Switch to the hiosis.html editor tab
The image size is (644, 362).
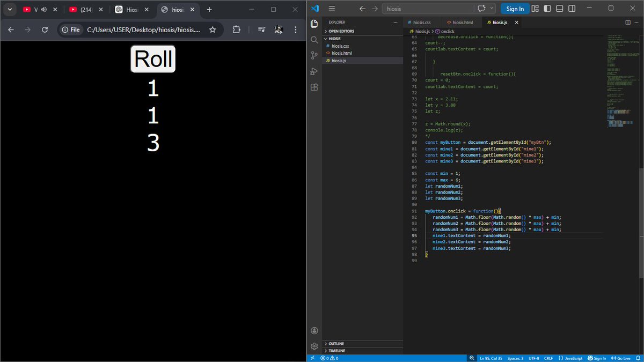pos(462,23)
